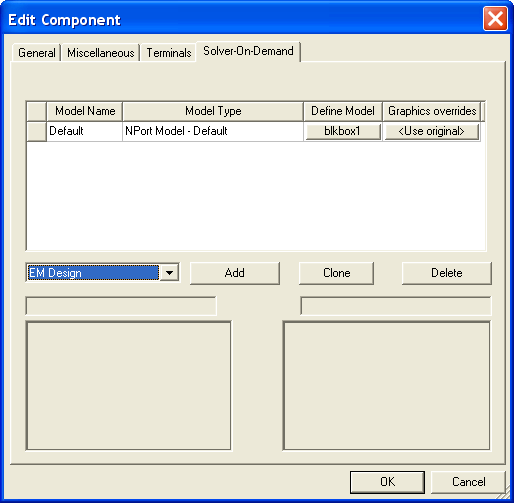Open the Miscellaneous tab
The width and height of the screenshot is (514, 503).
(x=101, y=53)
